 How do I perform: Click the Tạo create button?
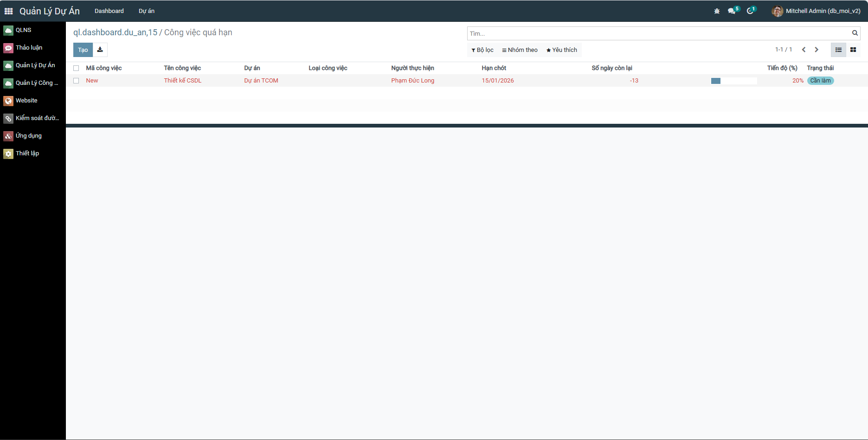tap(83, 50)
